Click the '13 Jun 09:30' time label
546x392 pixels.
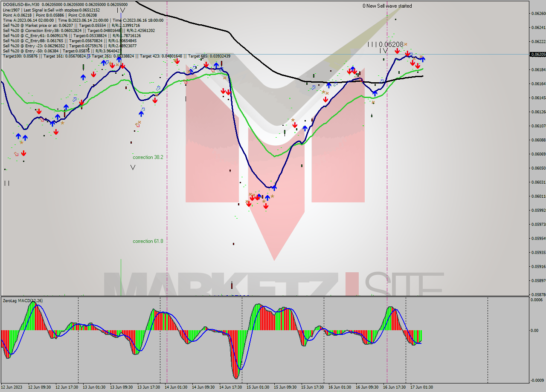coord(121,387)
